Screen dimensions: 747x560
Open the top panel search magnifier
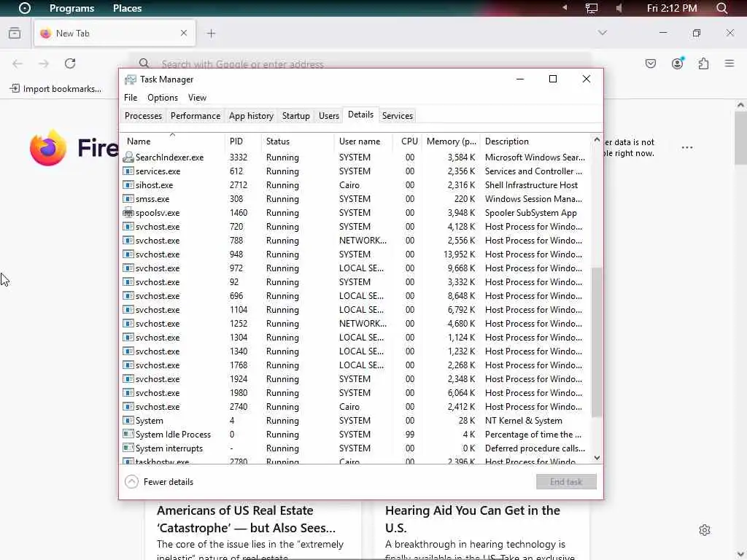pyautogui.click(x=722, y=8)
